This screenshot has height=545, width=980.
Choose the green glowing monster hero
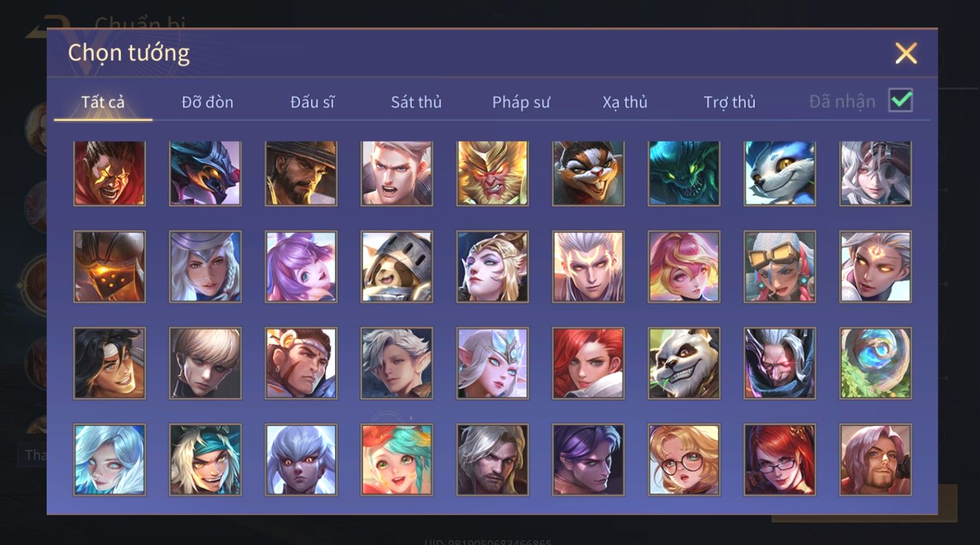(x=684, y=173)
